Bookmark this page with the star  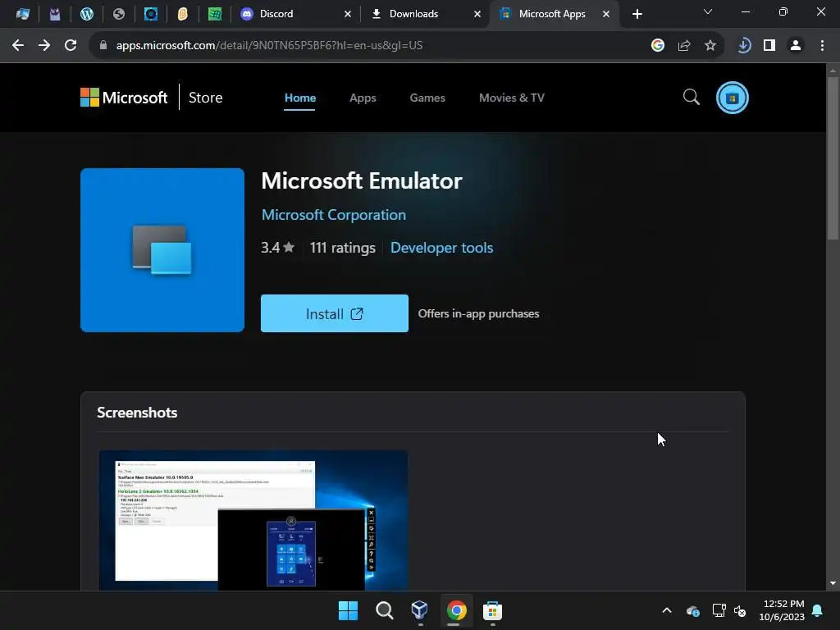coord(710,46)
